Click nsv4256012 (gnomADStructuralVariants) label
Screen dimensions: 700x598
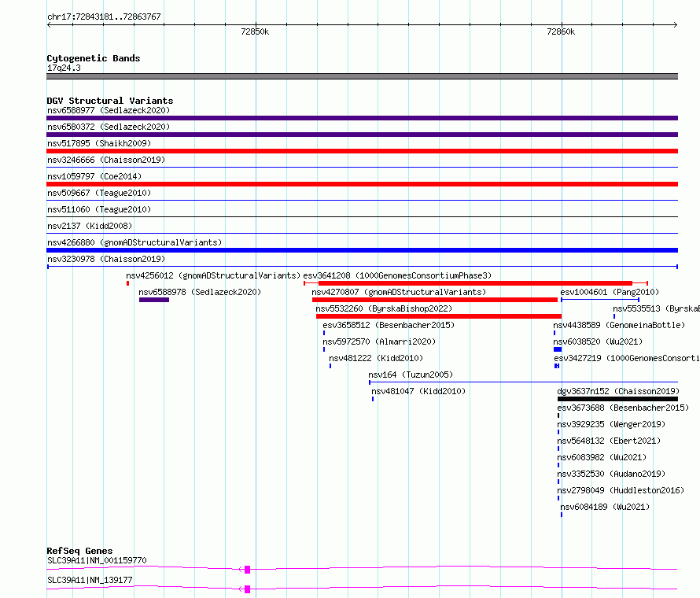pyautogui.click(x=213, y=275)
